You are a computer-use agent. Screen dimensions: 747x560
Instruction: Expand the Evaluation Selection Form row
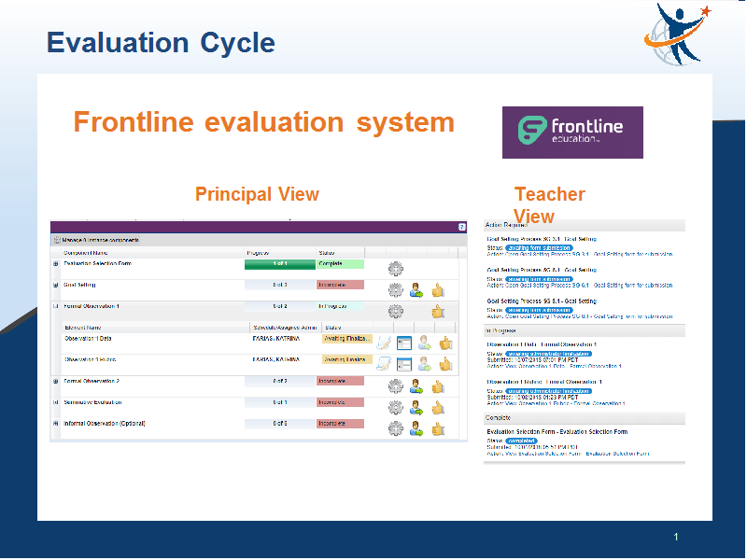[56, 264]
